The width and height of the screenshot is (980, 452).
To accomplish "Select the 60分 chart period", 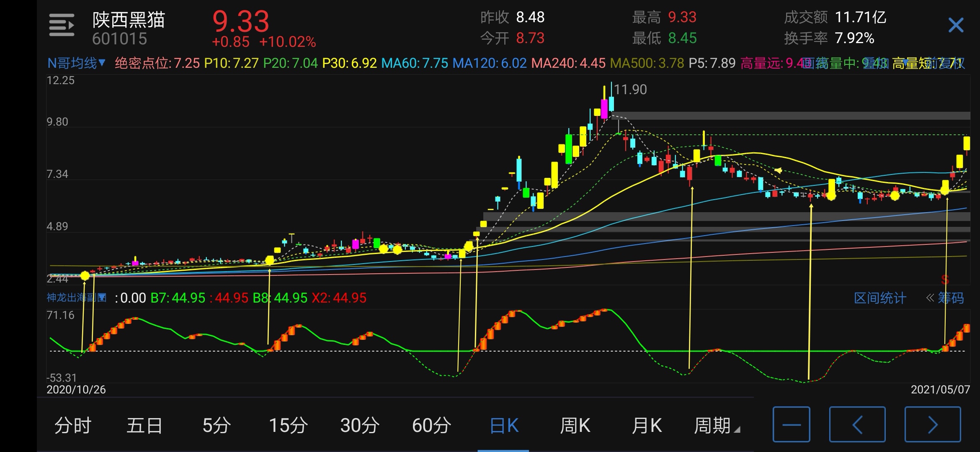I will tap(431, 426).
